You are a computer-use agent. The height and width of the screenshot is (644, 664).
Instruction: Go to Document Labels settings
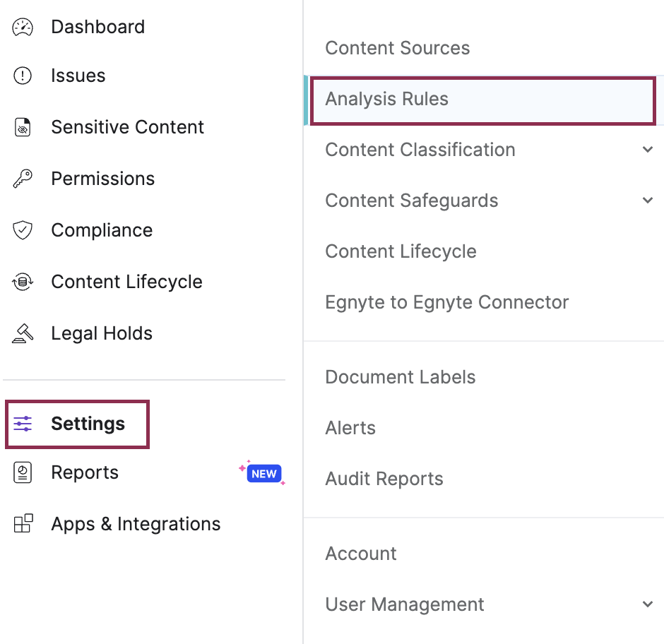pyautogui.click(x=400, y=377)
